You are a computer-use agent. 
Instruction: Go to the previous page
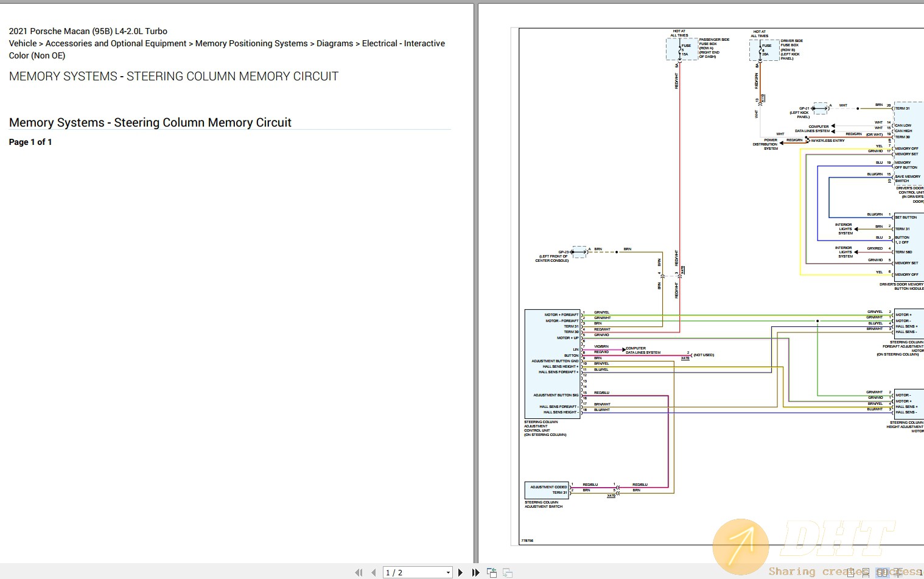[373, 572]
